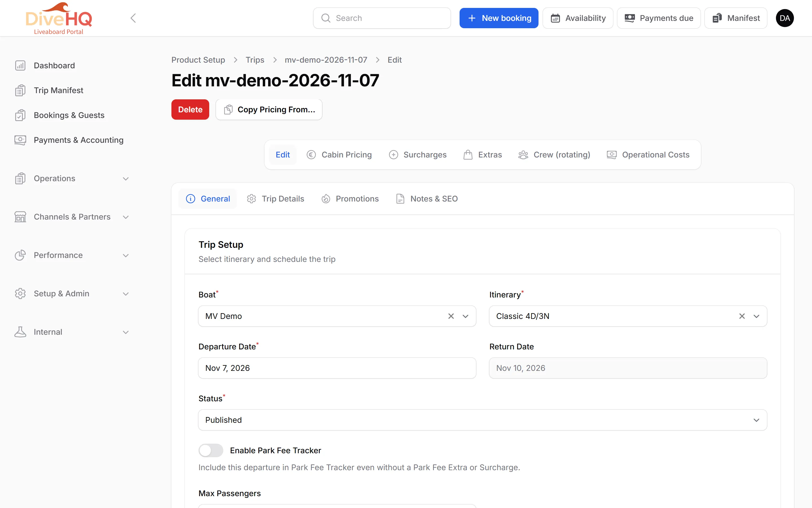
Task: Clear the MV Demo boat selection
Action: (451, 316)
